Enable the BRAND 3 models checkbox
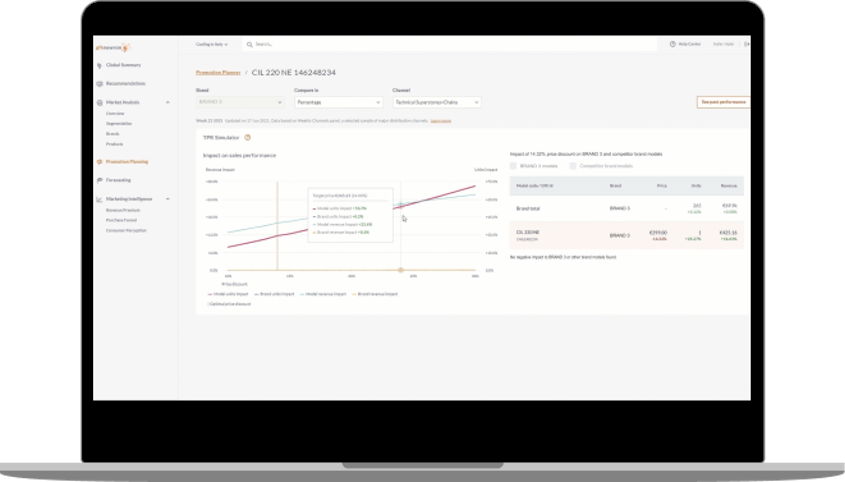845x482 pixels. (x=514, y=165)
